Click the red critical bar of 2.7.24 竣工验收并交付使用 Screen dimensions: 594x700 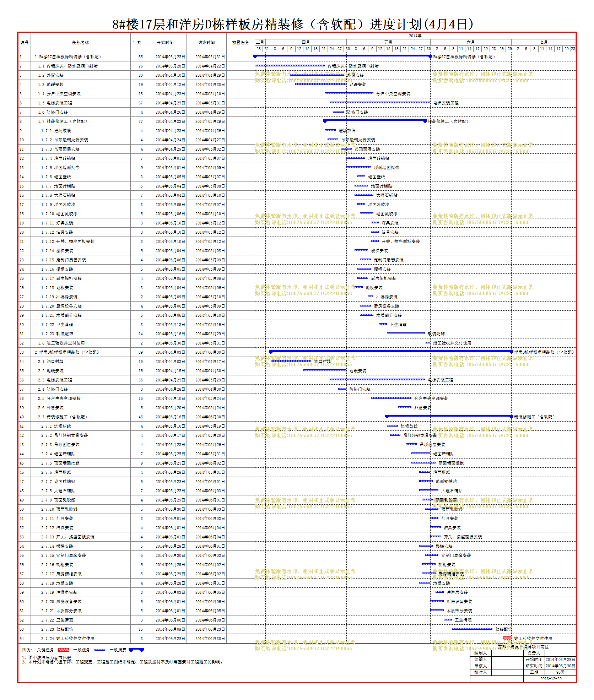(x=507, y=638)
